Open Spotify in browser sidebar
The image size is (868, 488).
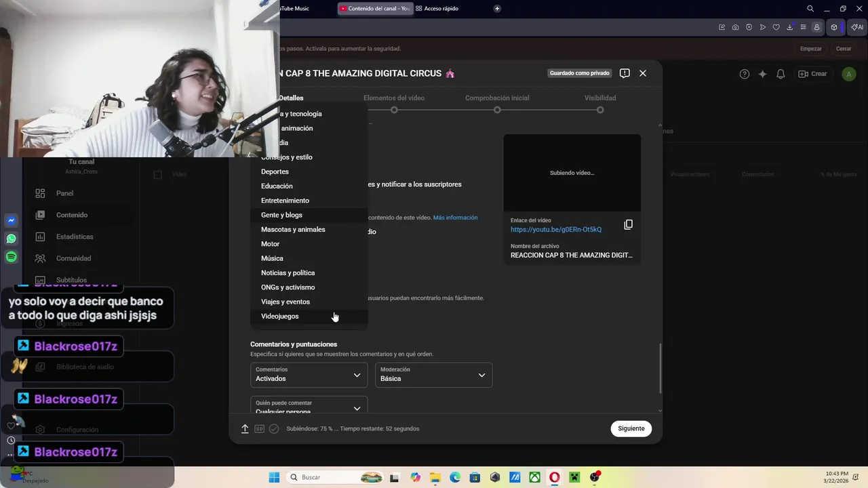[x=11, y=257]
